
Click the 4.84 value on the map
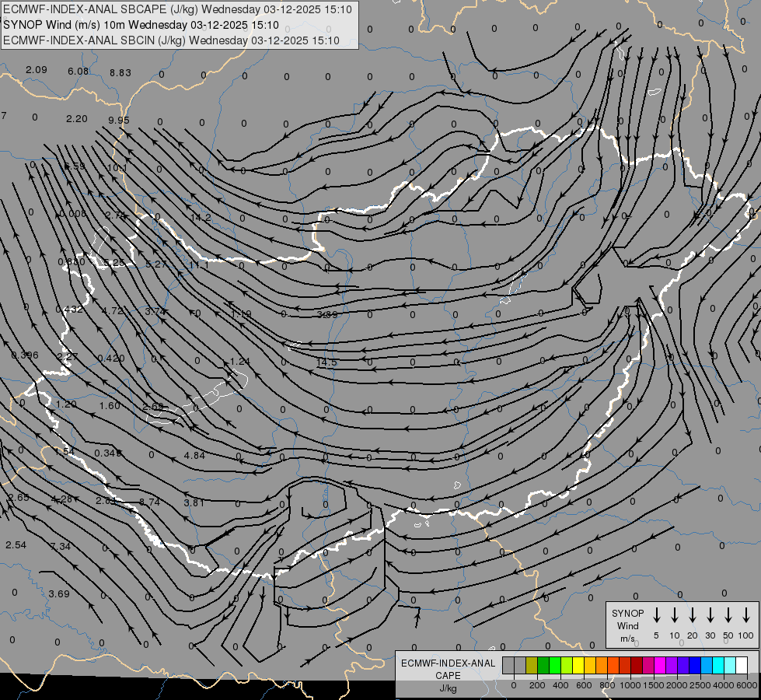194,455
